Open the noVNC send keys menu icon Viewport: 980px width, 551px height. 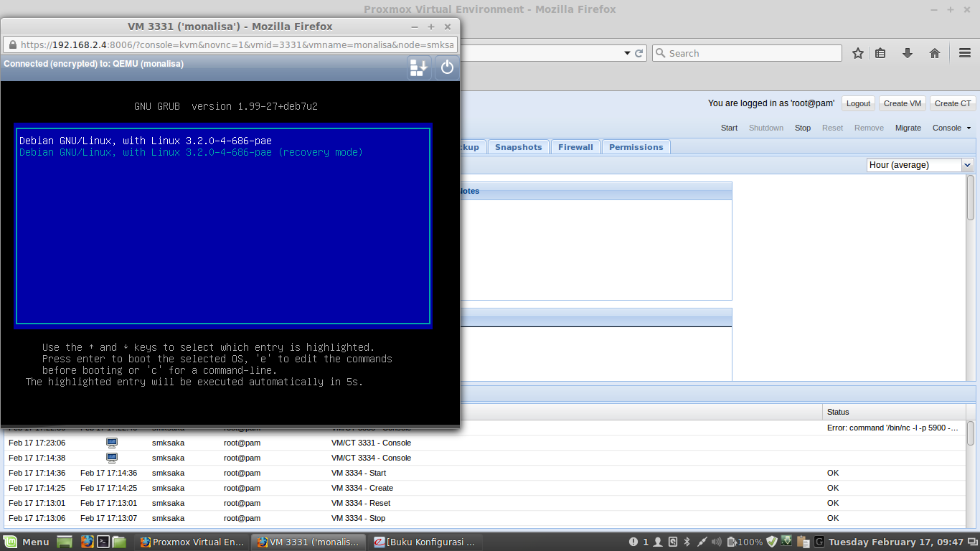[x=419, y=67]
